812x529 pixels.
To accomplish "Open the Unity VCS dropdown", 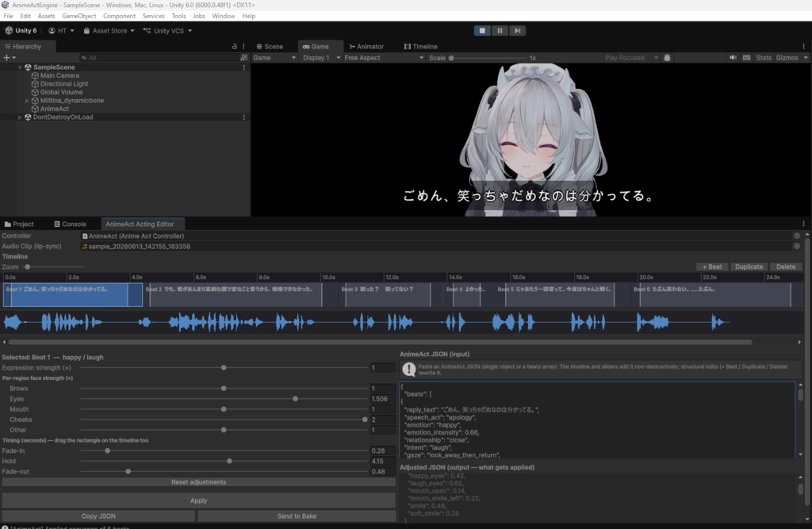I will tap(167, 31).
